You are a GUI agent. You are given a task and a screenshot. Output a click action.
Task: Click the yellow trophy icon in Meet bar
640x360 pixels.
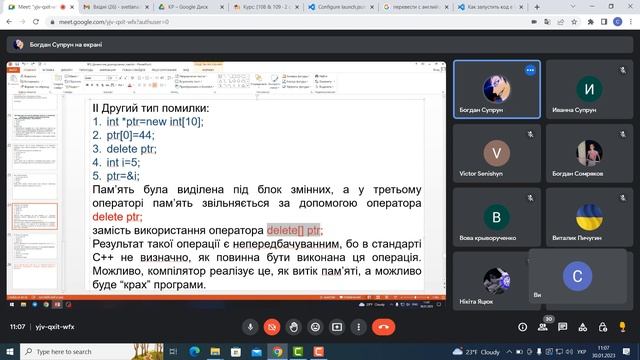click(x=622, y=327)
